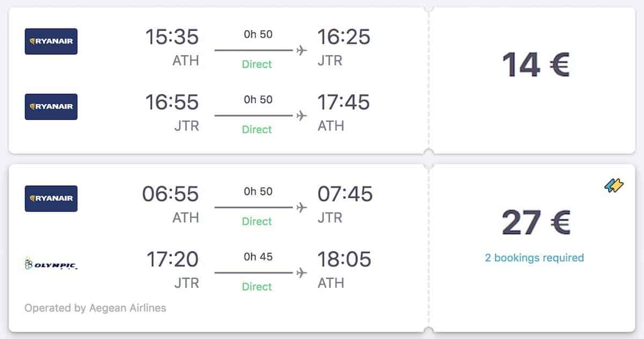Click plane icon on 06:55 ATH–JTR route
Viewport: 644px width, 339px height.
[x=302, y=208]
